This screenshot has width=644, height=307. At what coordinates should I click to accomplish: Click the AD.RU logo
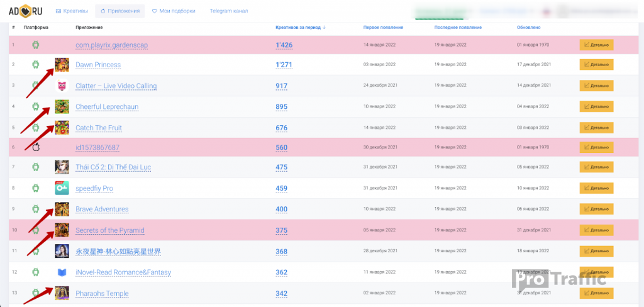pyautogui.click(x=25, y=11)
